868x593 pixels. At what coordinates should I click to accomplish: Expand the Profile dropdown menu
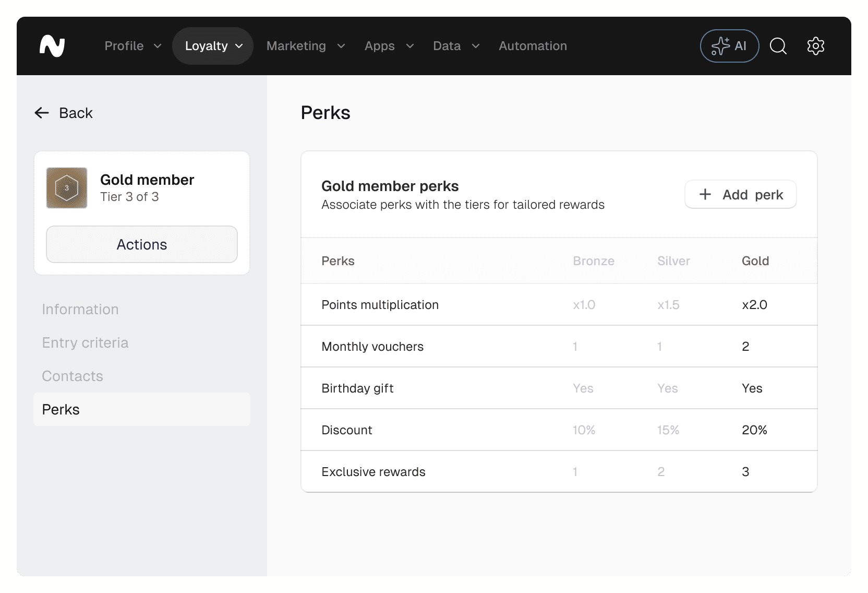(x=132, y=46)
